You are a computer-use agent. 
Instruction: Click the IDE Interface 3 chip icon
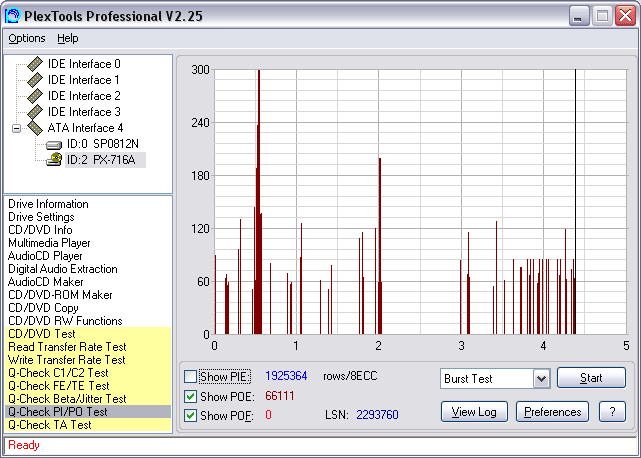[x=35, y=112]
